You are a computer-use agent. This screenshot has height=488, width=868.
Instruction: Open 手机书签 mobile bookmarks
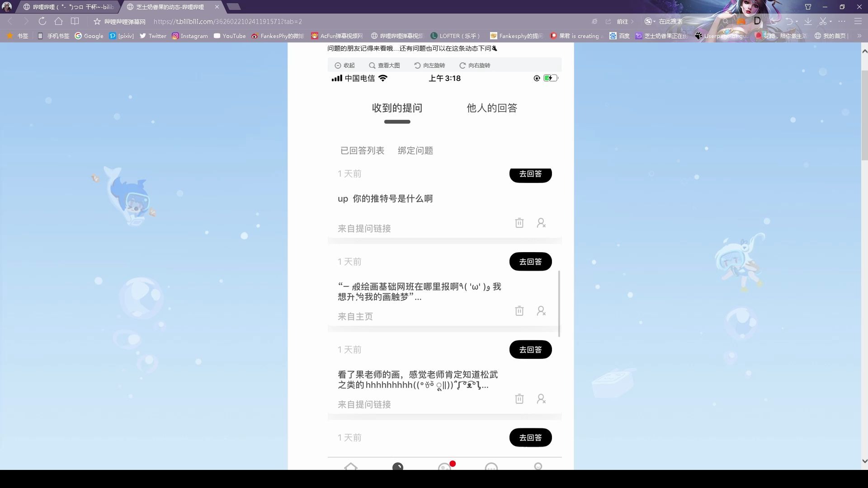pyautogui.click(x=53, y=36)
